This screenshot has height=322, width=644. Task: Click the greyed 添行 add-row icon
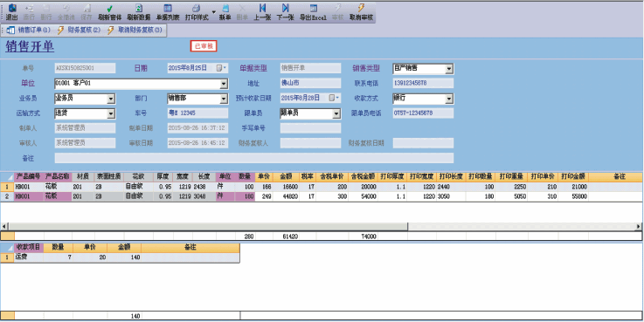click(29, 12)
